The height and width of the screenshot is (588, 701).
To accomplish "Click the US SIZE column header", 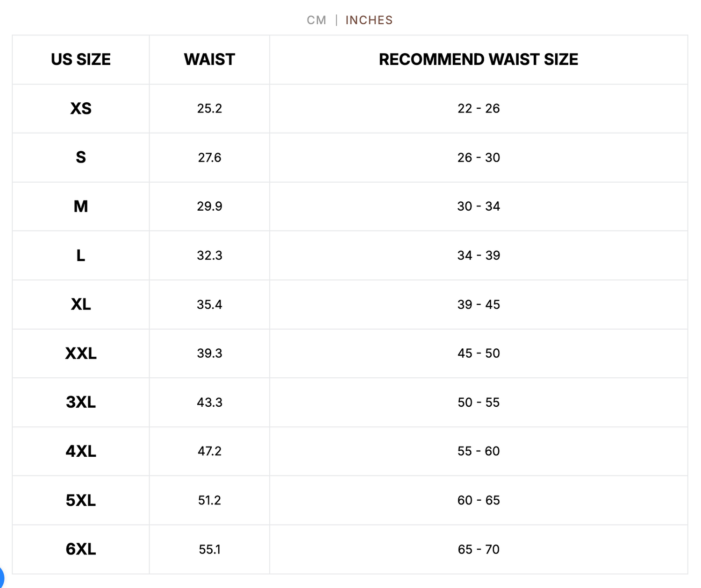I will [x=81, y=60].
